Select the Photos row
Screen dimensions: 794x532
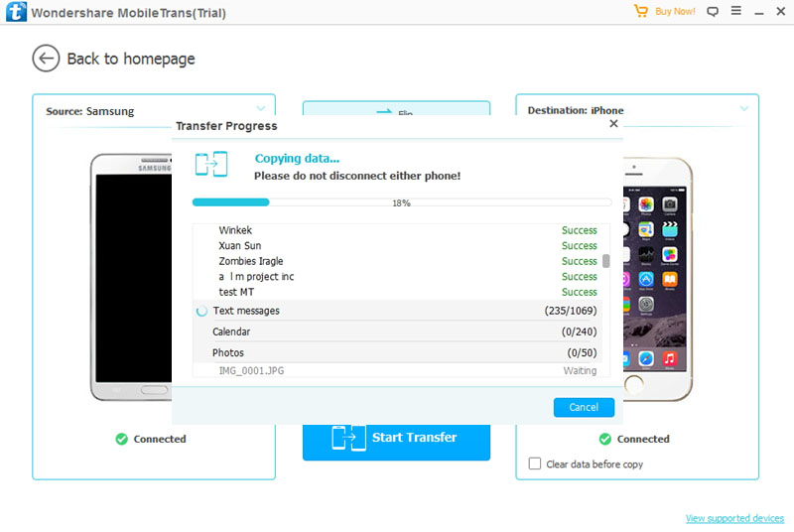396,352
